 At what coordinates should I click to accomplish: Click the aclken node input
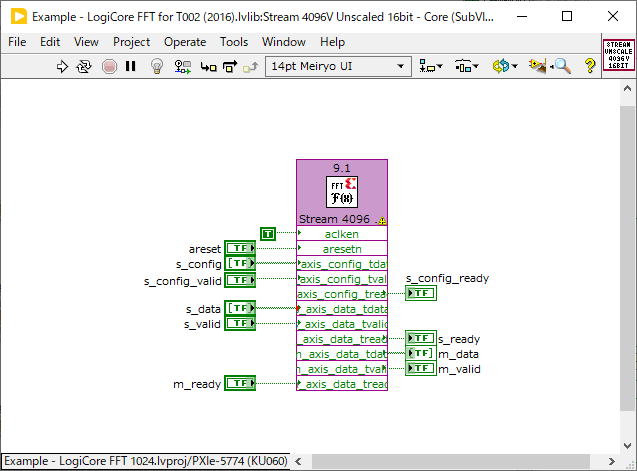342,234
